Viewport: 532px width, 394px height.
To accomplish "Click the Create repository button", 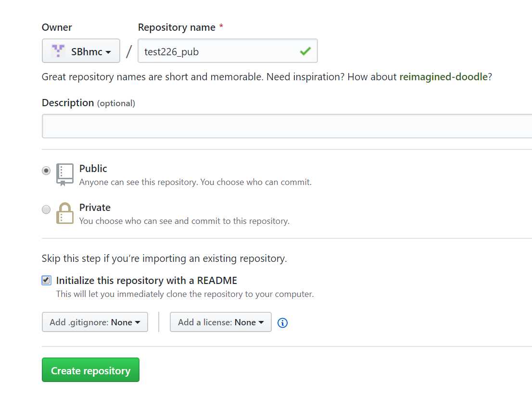I will [90, 370].
